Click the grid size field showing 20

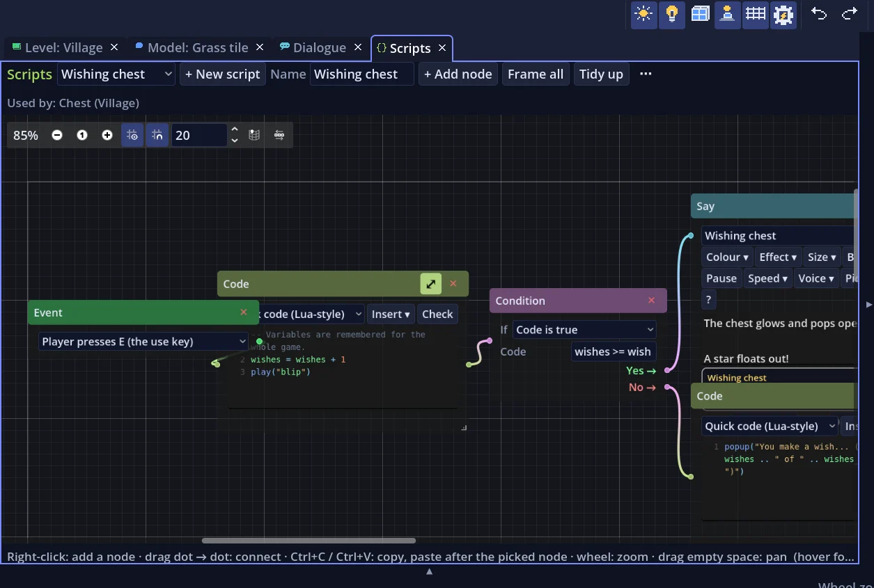[x=199, y=135]
